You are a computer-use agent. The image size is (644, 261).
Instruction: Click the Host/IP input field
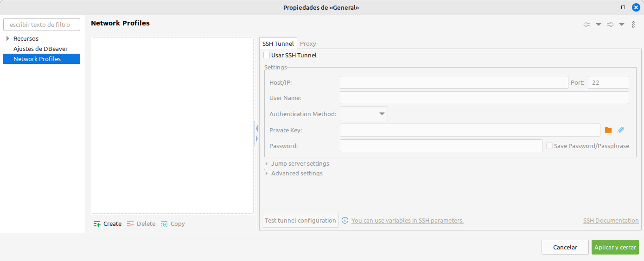point(453,83)
